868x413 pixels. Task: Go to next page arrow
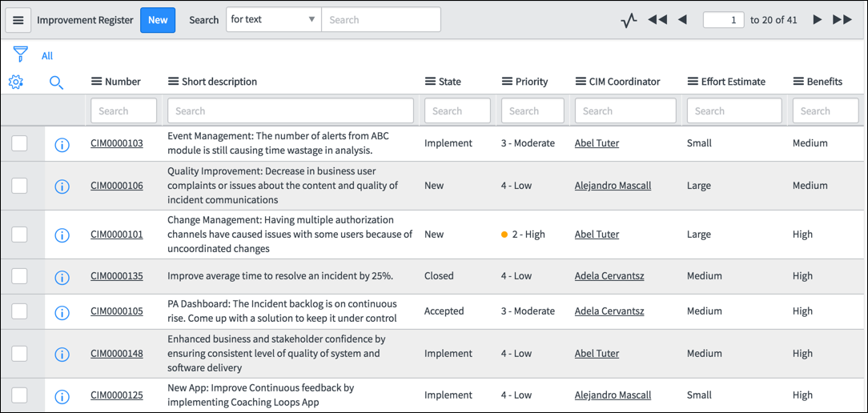pos(817,20)
